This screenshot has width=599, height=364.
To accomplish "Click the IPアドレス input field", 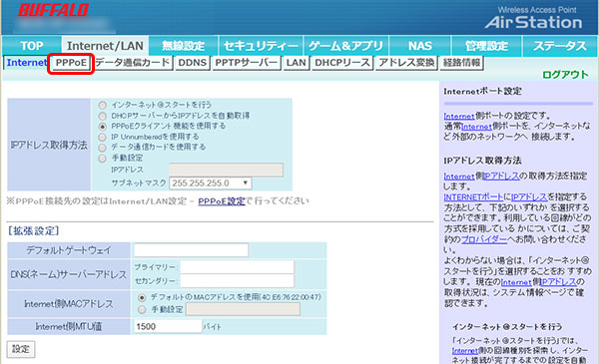I will tap(227, 170).
